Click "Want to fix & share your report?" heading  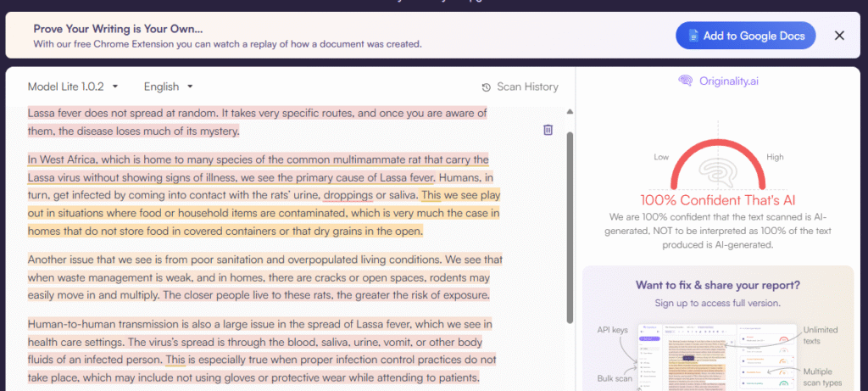click(x=717, y=285)
